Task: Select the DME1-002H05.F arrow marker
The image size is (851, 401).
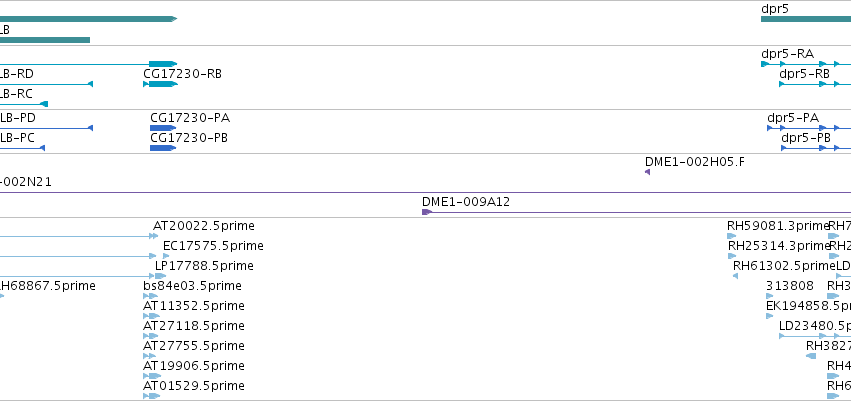Action: pos(647,172)
